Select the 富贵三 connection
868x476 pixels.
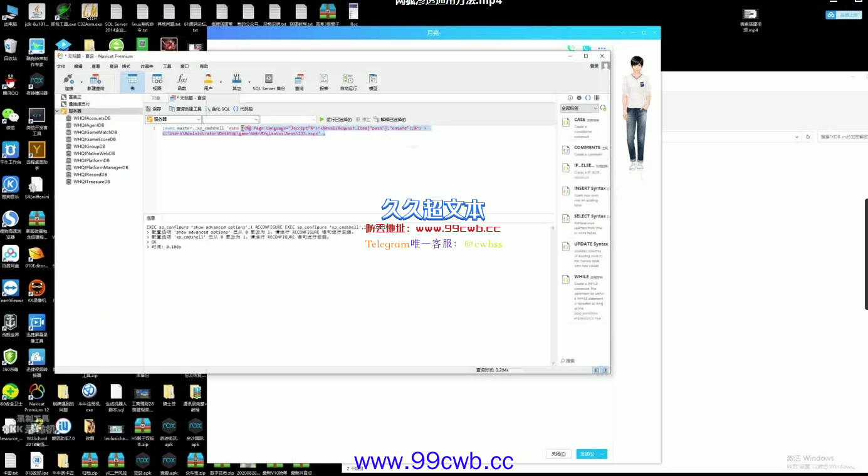coord(71,97)
